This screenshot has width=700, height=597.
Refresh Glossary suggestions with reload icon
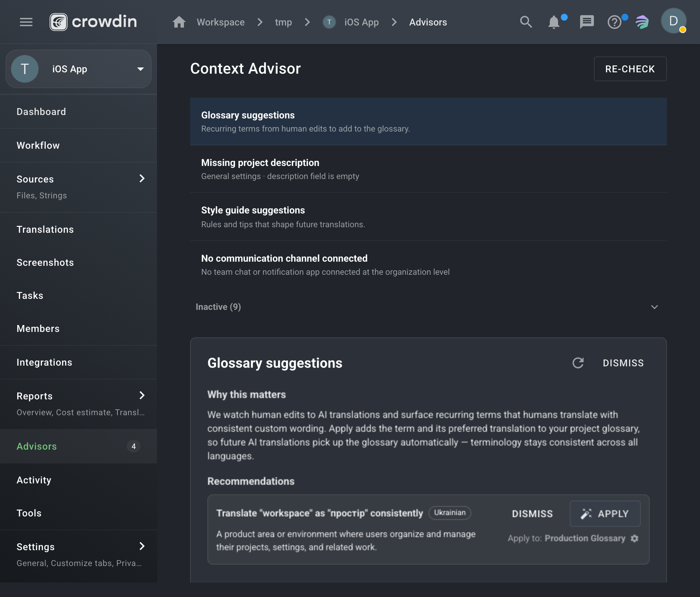(x=578, y=363)
